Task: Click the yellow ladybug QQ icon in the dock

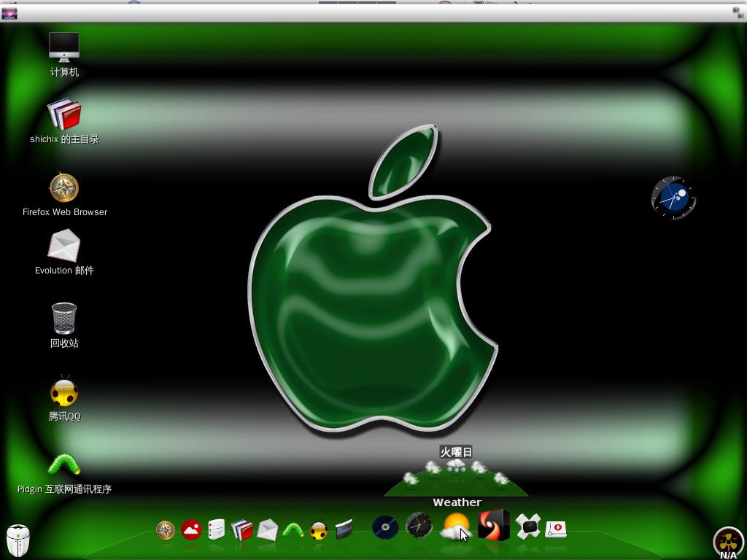Action: [x=318, y=530]
